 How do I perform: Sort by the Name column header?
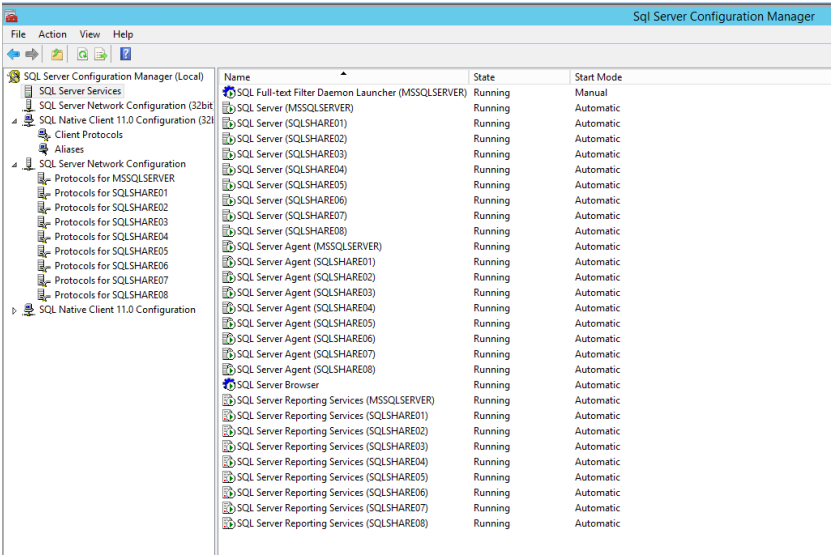coord(344,77)
